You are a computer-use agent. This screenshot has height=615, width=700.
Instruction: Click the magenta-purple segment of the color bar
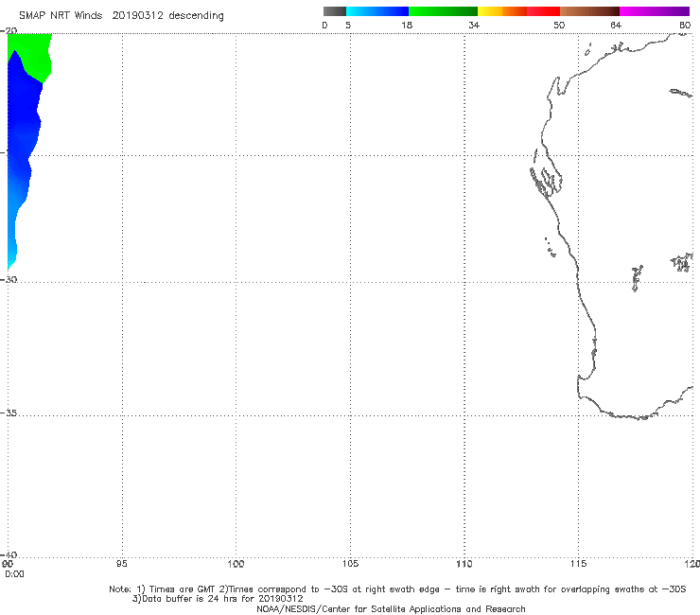pyautogui.click(x=655, y=11)
